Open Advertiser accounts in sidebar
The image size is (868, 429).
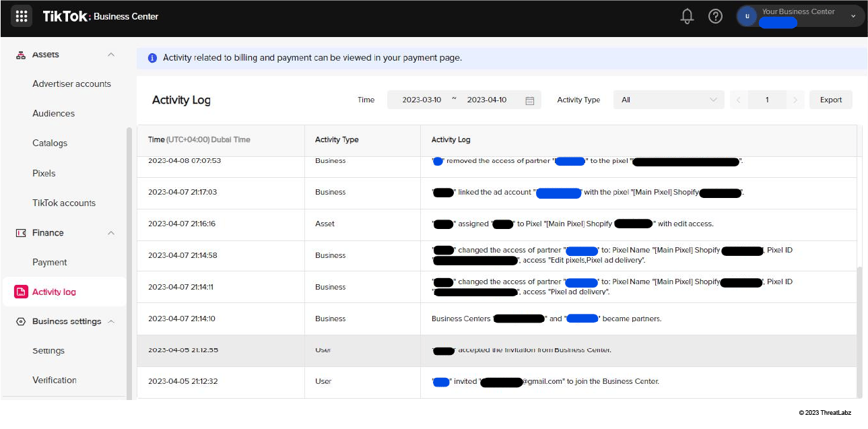[71, 84]
